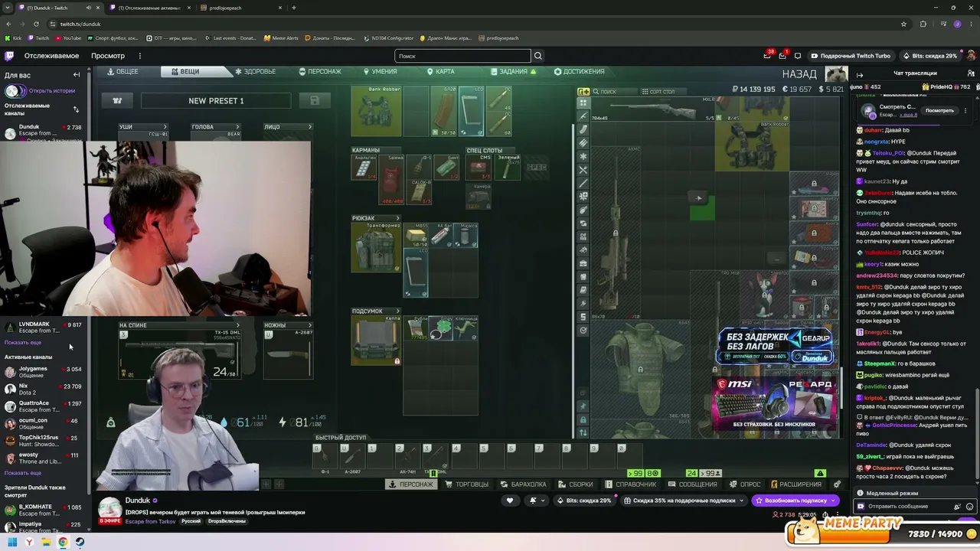Screen dimensions: 980x551
Task: Click the Русский language tag
Action: [191, 521]
